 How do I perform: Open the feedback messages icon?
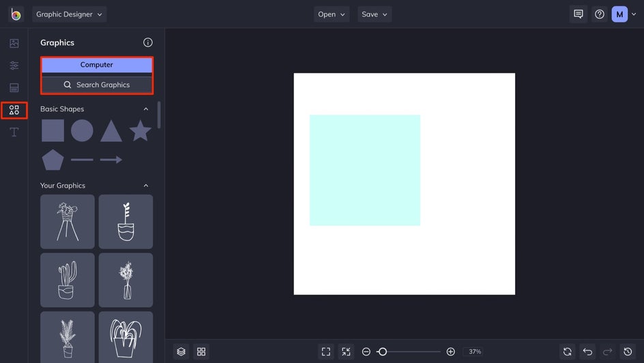click(x=579, y=14)
